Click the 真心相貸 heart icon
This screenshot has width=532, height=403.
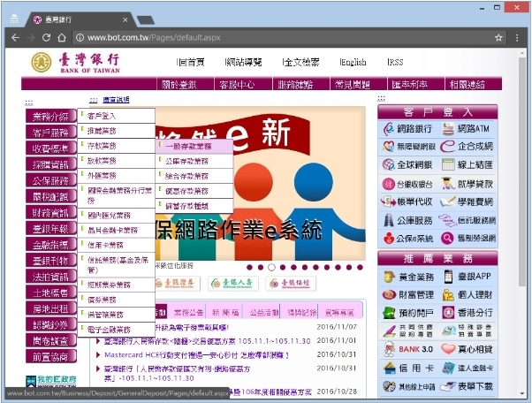[448, 349]
